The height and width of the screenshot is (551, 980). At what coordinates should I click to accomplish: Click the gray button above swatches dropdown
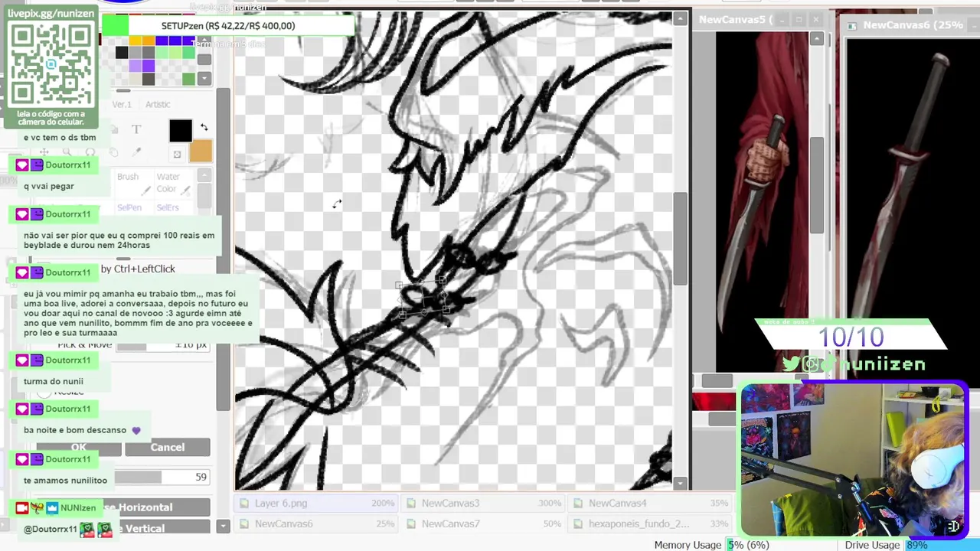point(204,60)
